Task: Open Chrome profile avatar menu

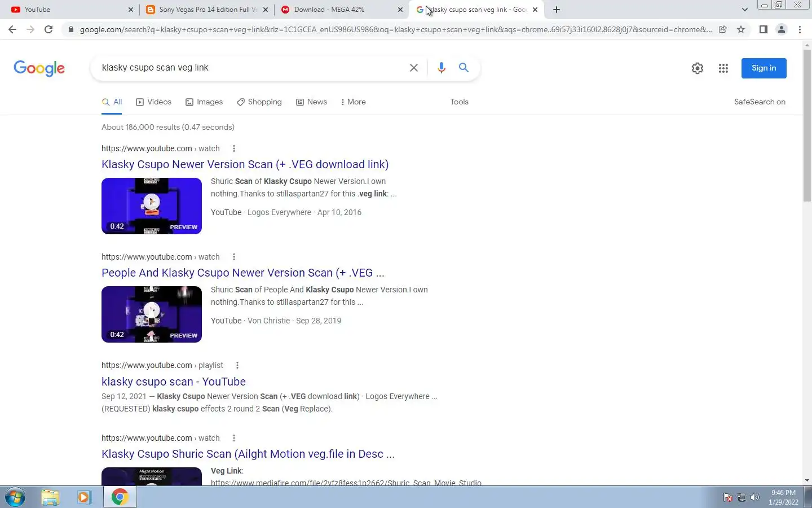Action: (x=782, y=29)
